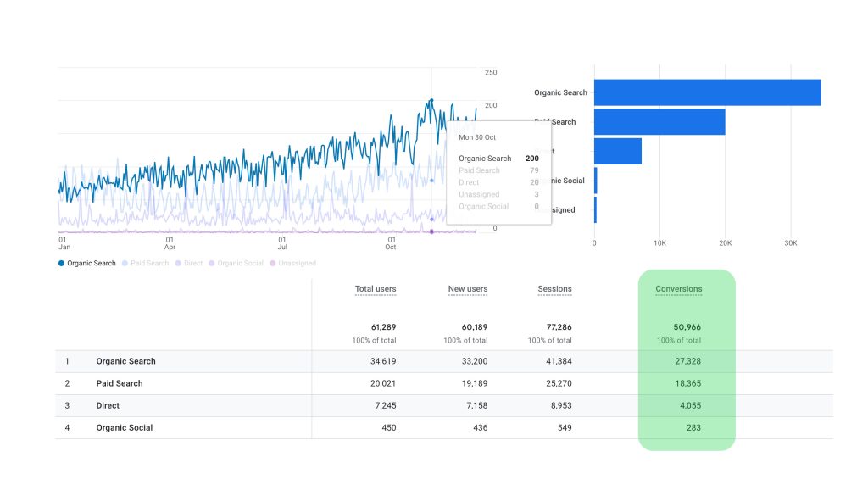868x479 pixels.
Task: Click sessions total 77,286
Action: pos(559,327)
